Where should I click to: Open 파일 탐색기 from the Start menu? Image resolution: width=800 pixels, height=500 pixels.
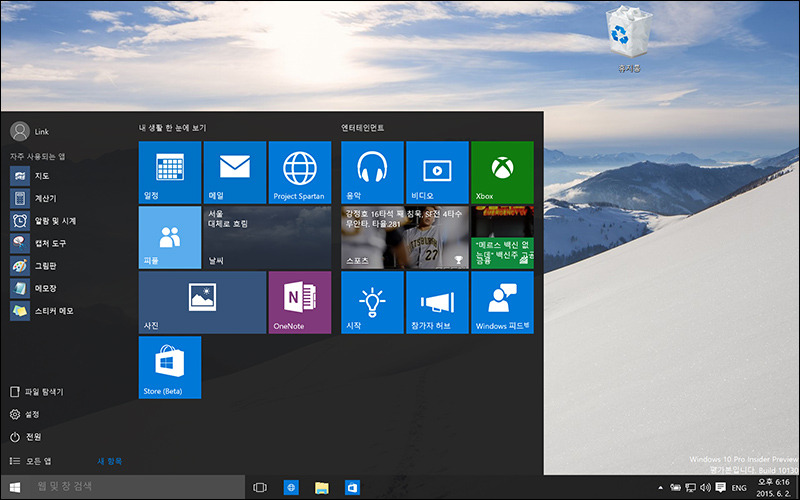(x=37, y=392)
